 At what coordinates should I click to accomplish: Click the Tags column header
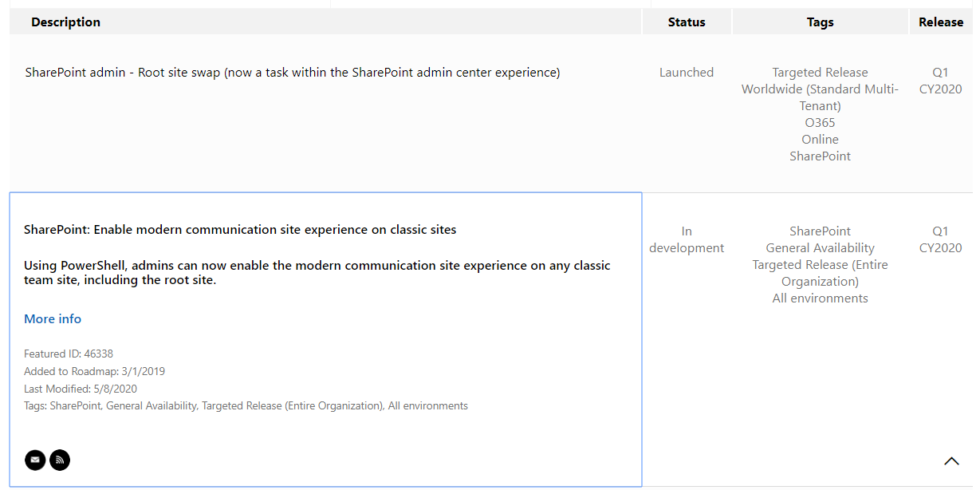pyautogui.click(x=820, y=22)
